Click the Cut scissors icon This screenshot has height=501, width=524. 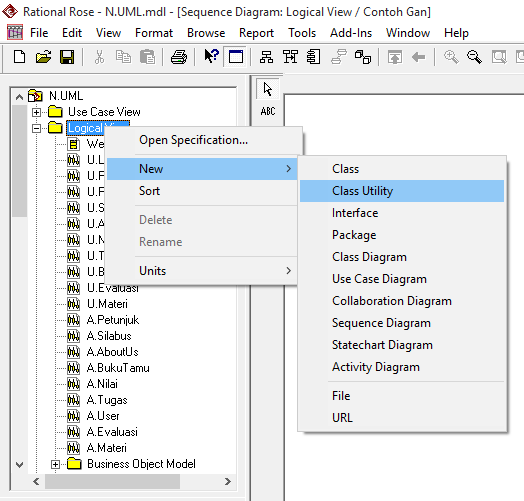pyautogui.click(x=99, y=57)
